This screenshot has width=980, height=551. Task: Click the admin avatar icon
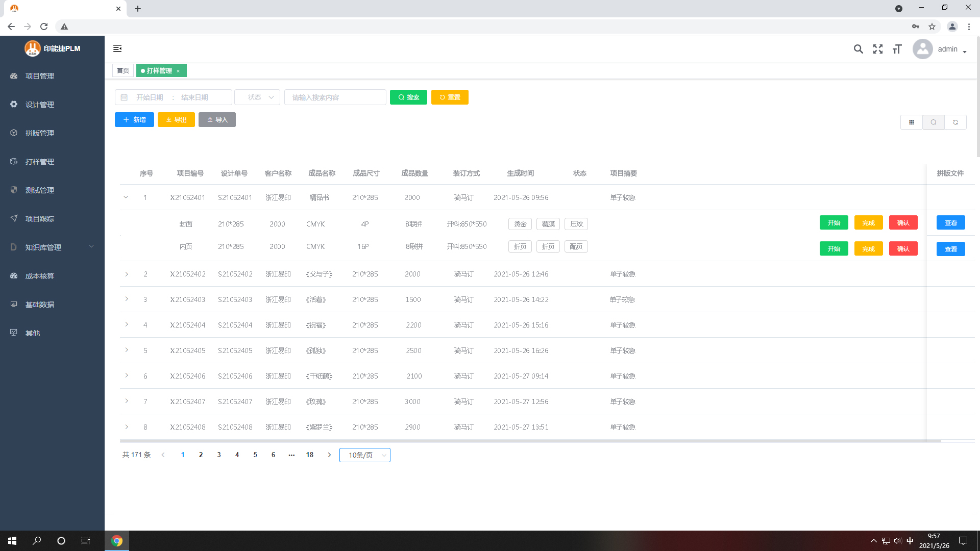pyautogui.click(x=922, y=49)
